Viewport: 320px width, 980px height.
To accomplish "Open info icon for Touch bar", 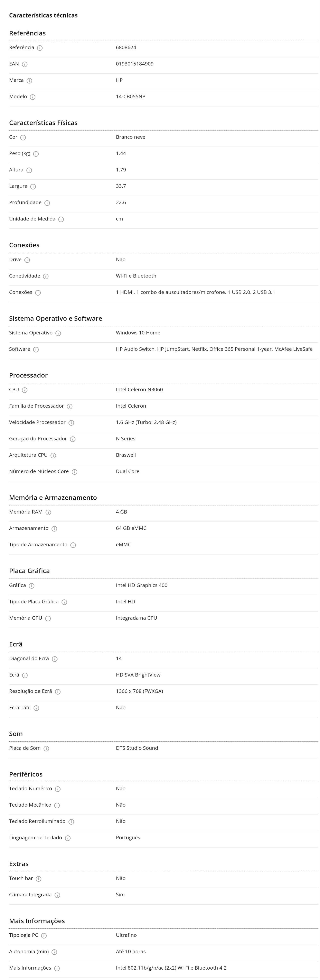I will click(x=39, y=879).
